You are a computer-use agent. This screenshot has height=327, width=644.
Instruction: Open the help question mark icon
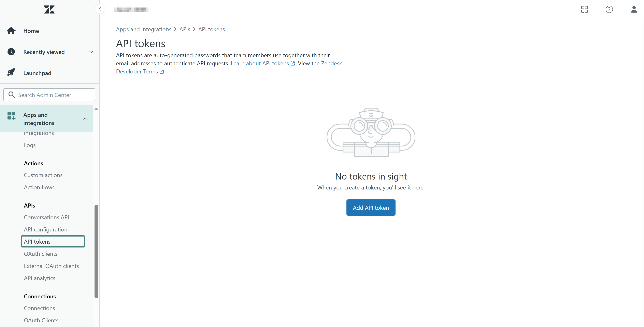[609, 10]
